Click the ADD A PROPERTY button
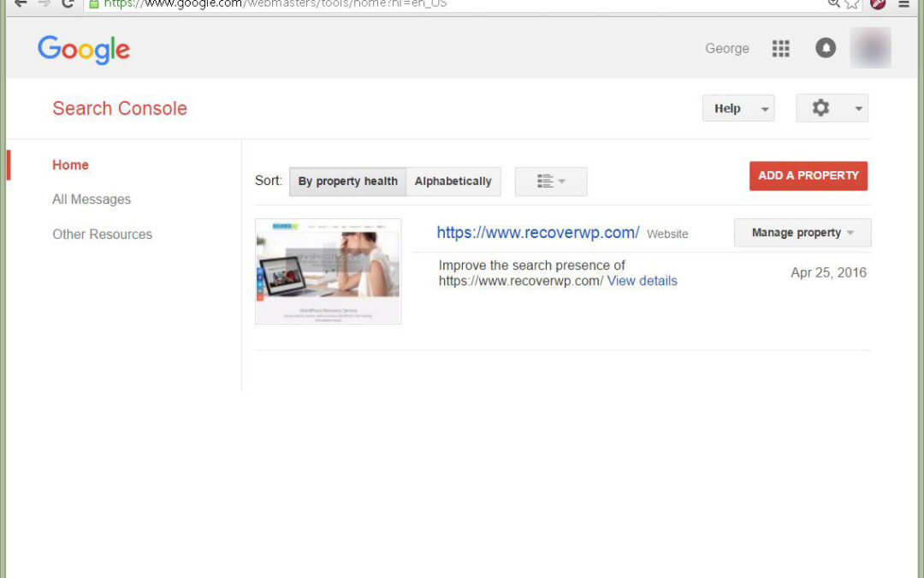The image size is (924, 578). tap(808, 176)
